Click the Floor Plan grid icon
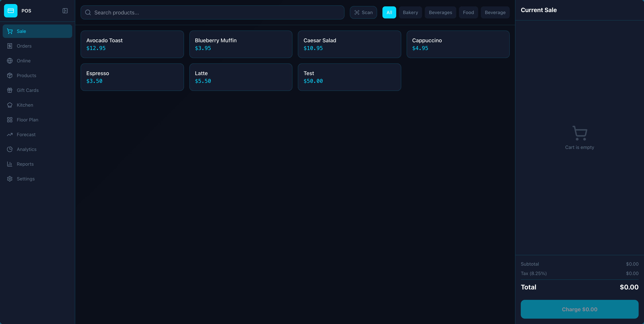The image size is (644, 324). pos(10,120)
